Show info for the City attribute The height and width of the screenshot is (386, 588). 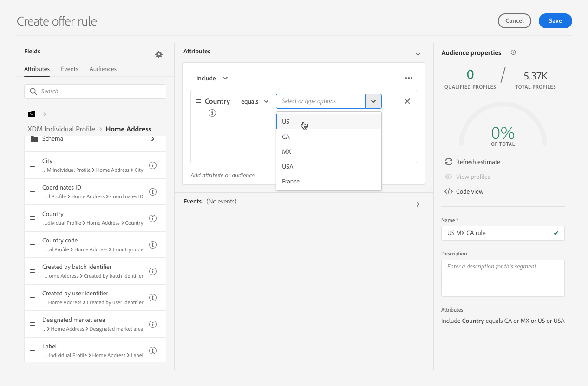point(152,165)
